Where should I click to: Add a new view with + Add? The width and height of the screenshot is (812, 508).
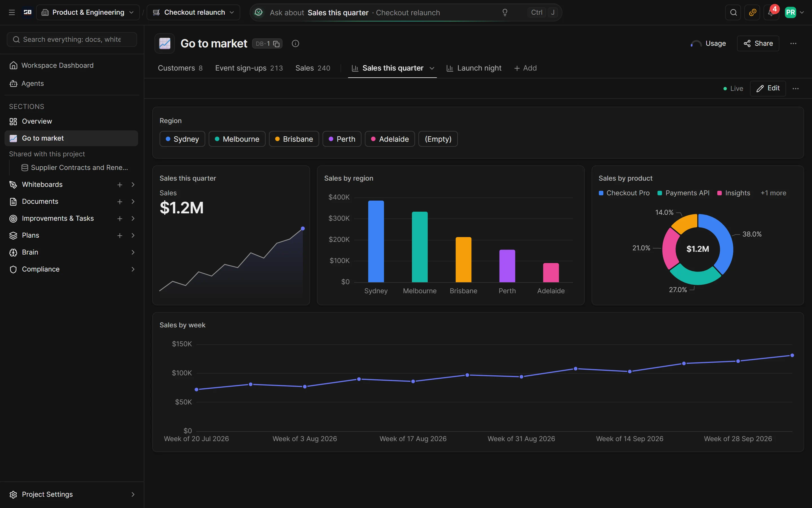click(526, 68)
